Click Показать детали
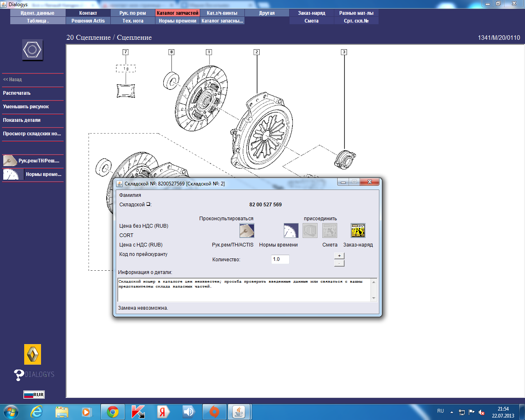Viewport: 525px width, 420px height. coord(22,120)
